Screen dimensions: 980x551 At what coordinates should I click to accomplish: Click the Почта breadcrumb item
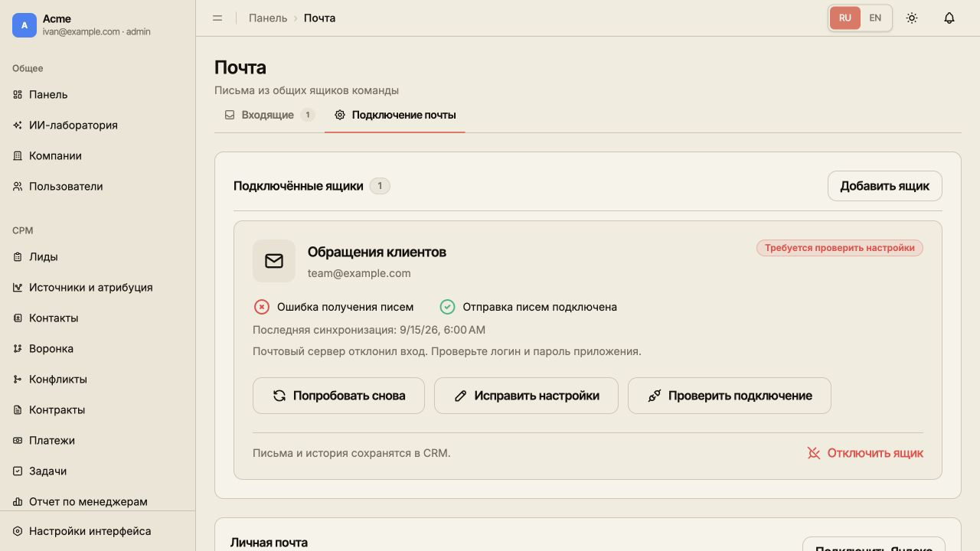pos(319,18)
